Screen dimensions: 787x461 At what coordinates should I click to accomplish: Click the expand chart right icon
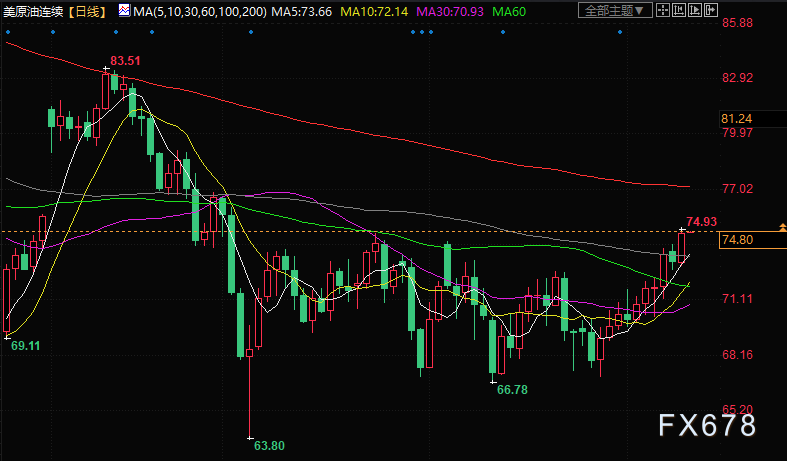click(711, 10)
